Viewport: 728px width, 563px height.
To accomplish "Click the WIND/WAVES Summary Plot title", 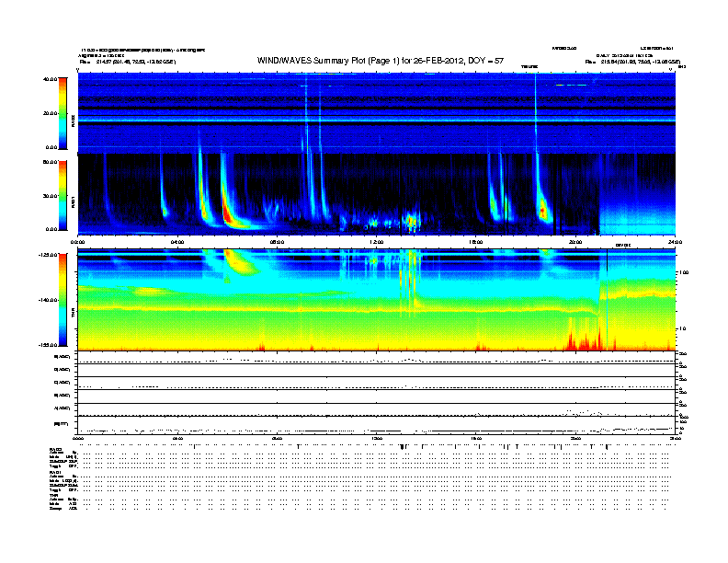I will tap(381, 61).
